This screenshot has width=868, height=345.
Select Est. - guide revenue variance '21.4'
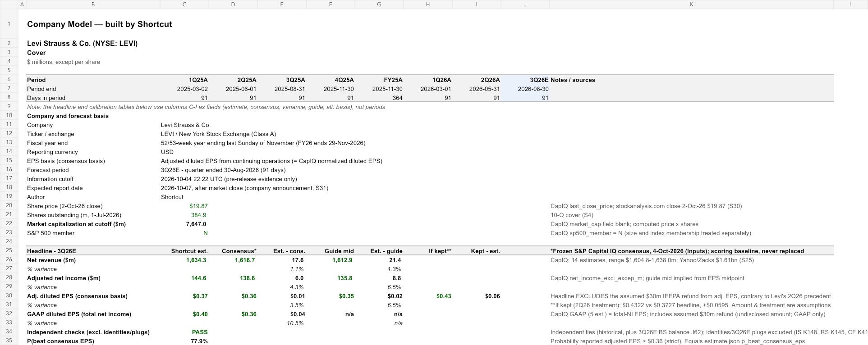pos(395,260)
